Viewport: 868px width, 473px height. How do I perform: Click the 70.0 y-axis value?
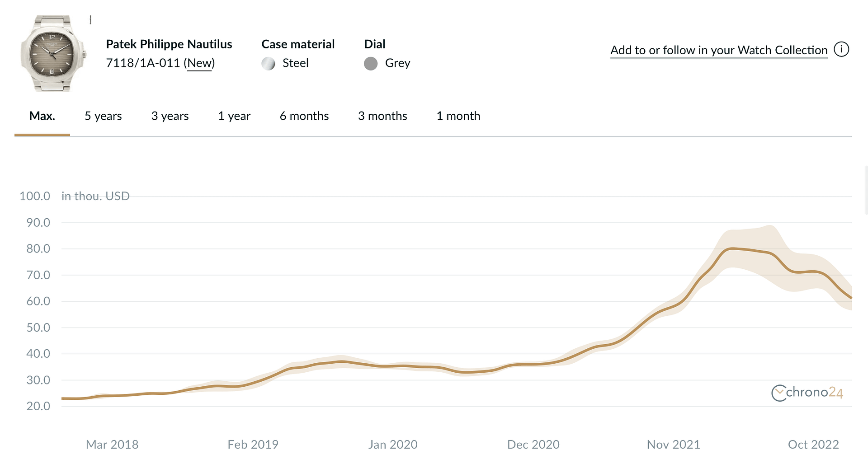point(38,275)
